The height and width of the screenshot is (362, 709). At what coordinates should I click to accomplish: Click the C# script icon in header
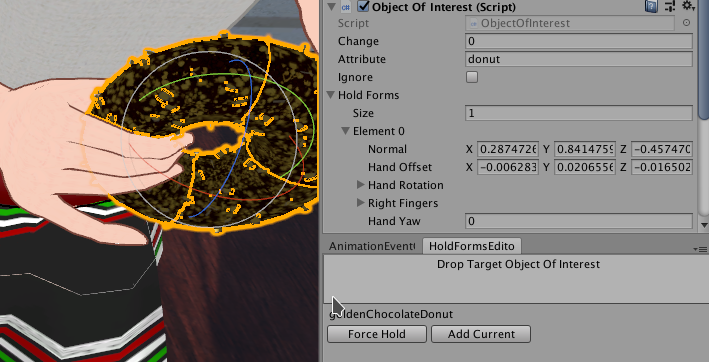coord(346,7)
